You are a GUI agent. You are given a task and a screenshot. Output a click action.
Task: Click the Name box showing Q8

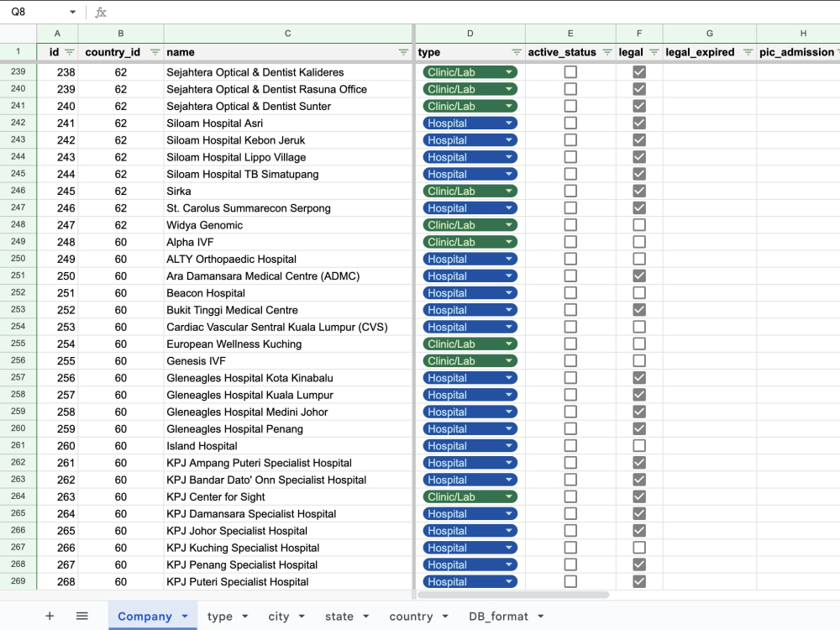38,12
